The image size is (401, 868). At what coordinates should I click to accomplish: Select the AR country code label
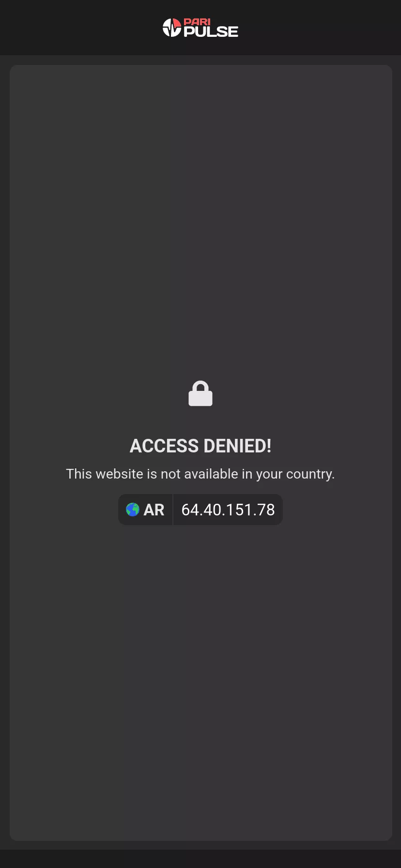click(x=154, y=510)
